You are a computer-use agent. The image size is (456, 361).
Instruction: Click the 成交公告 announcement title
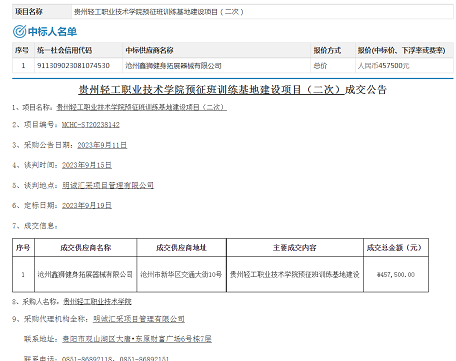coord(232,89)
